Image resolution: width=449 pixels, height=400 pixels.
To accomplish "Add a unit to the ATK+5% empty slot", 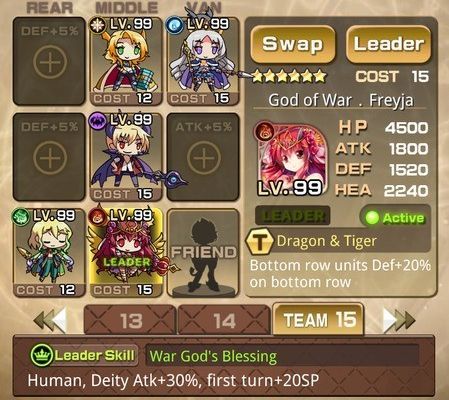I will coord(203,157).
